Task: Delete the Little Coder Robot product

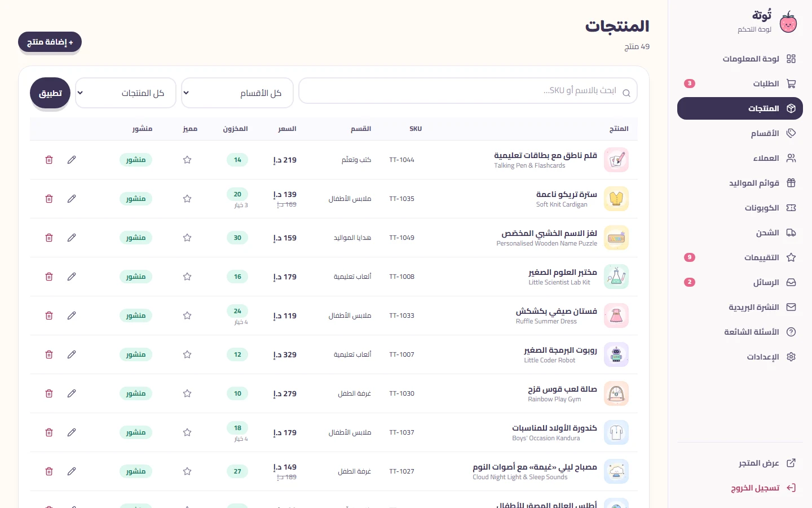Action: point(49,354)
